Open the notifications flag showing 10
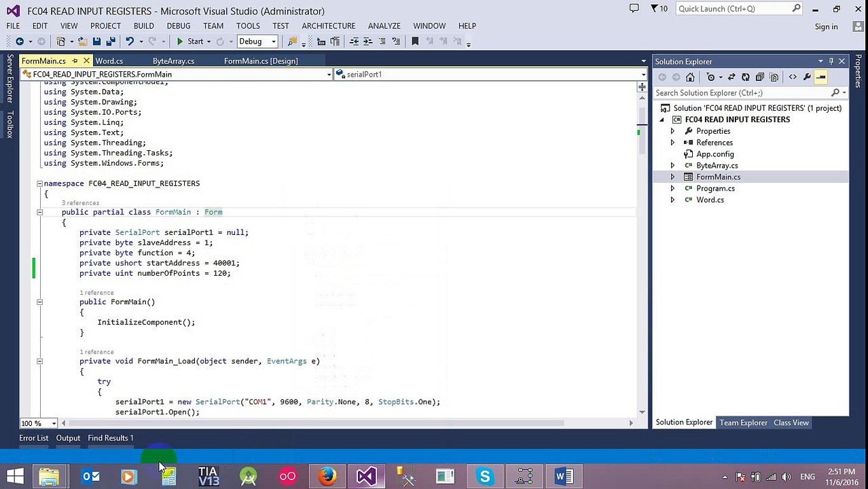868x489 pixels. tap(659, 9)
